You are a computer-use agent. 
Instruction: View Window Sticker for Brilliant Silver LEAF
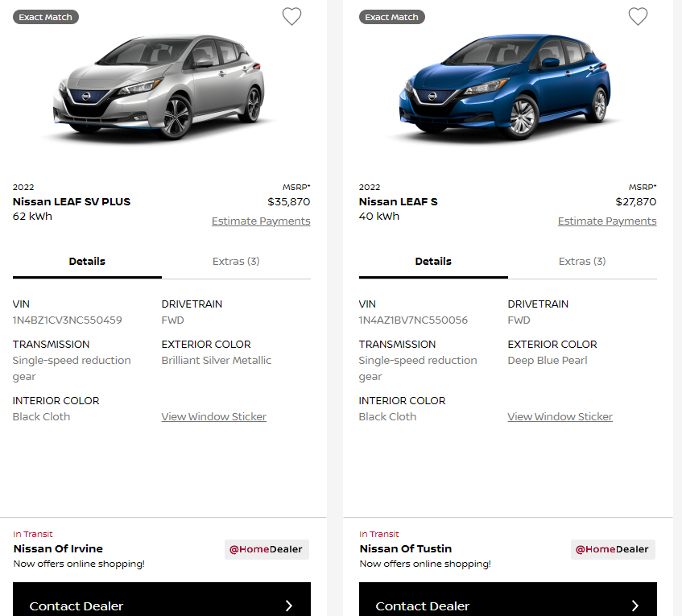[214, 417]
